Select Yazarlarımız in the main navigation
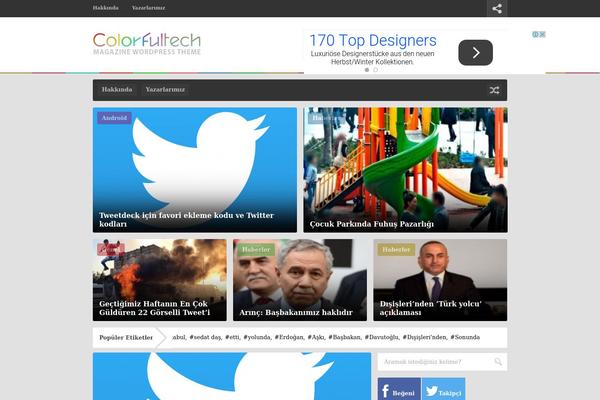This screenshot has height=400, width=600. coord(165,90)
